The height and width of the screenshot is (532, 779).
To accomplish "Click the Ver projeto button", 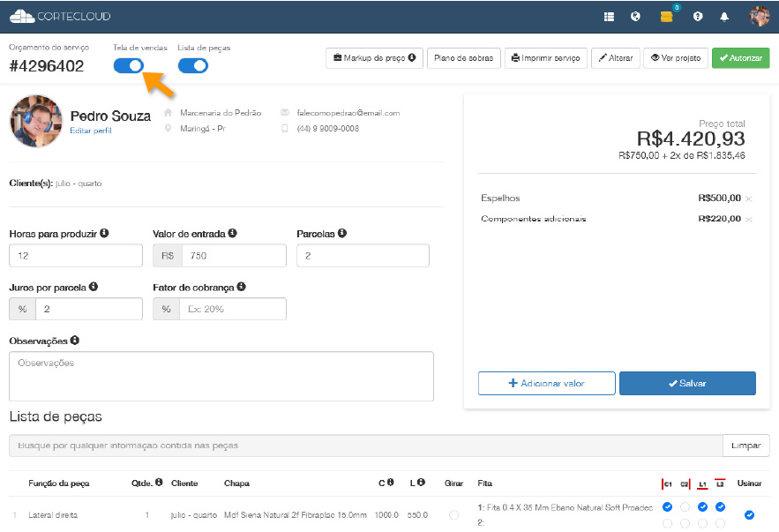I will coord(676,58).
